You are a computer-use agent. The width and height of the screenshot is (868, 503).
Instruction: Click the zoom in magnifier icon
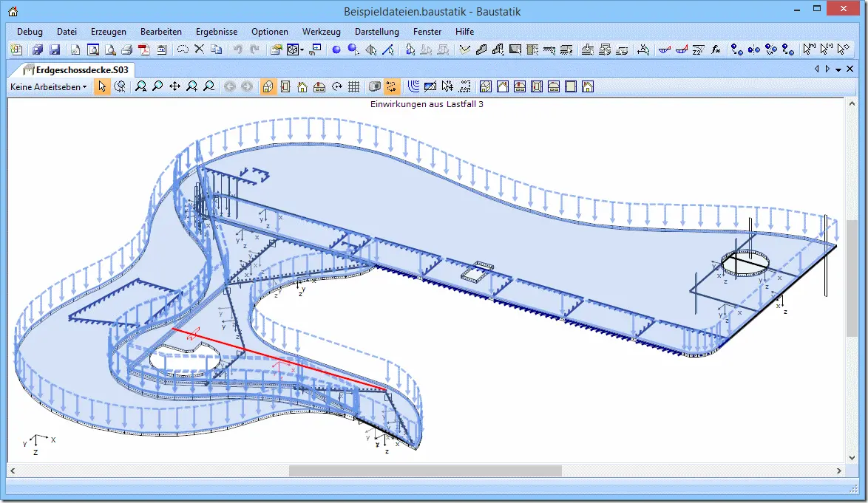pyautogui.click(x=191, y=86)
